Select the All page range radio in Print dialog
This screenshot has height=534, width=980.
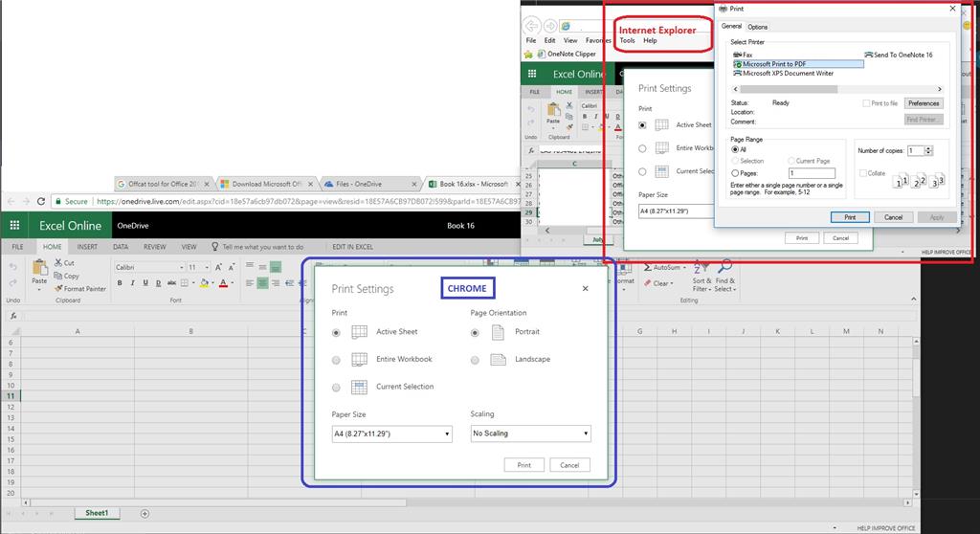click(735, 150)
